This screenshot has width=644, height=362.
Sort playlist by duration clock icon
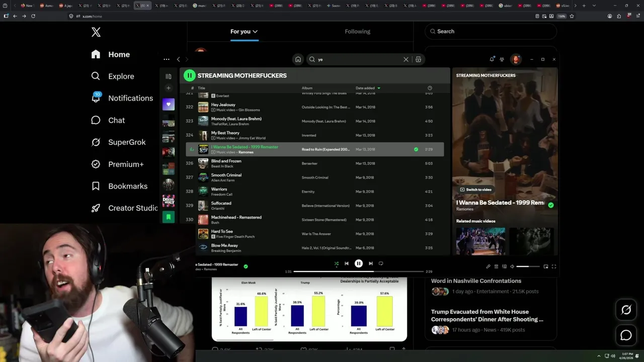430,88
